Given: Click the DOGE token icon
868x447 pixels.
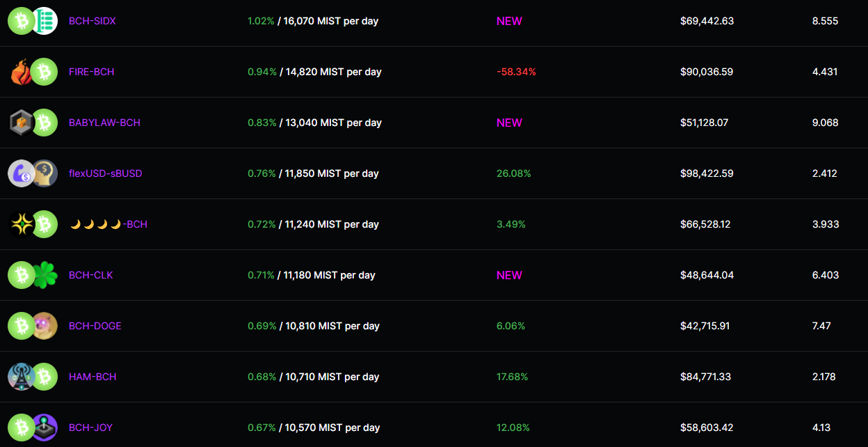Looking at the screenshot, I should 45,326.
